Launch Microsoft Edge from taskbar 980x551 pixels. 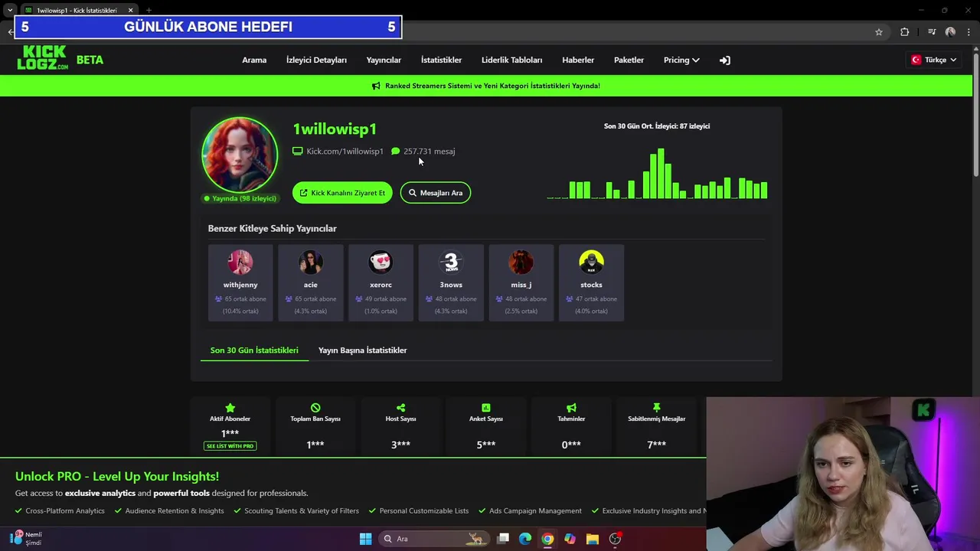[525, 539]
